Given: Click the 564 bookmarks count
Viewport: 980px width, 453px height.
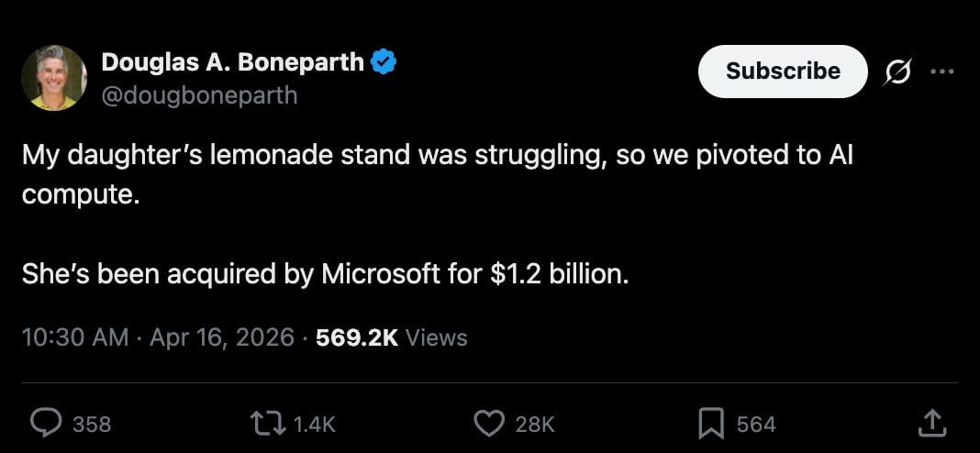Looking at the screenshot, I should (756, 424).
